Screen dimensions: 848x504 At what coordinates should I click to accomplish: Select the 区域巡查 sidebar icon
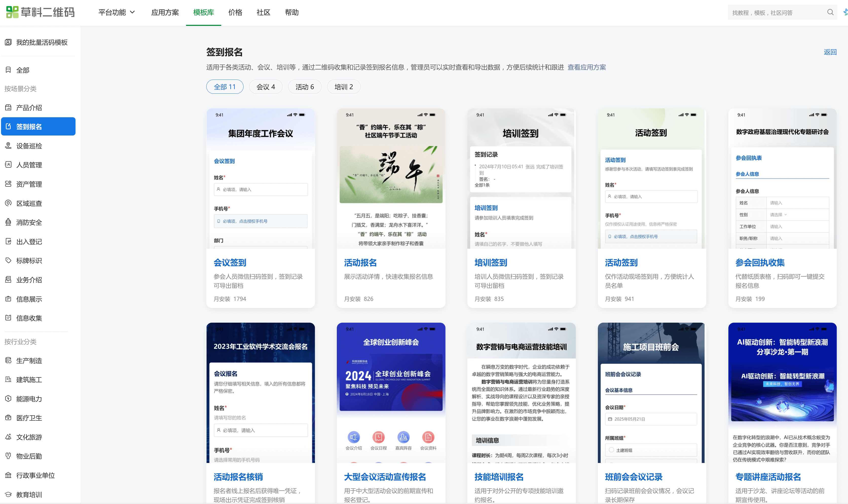coord(29,203)
